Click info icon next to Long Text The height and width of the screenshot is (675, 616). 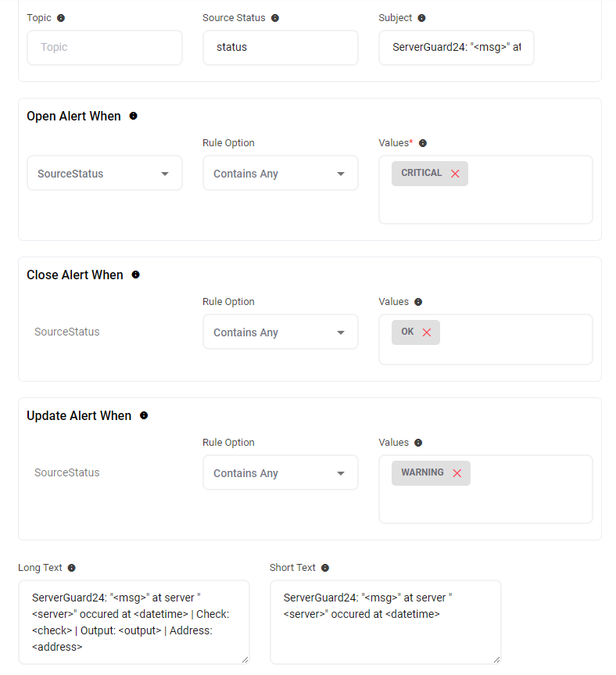pyautogui.click(x=71, y=568)
